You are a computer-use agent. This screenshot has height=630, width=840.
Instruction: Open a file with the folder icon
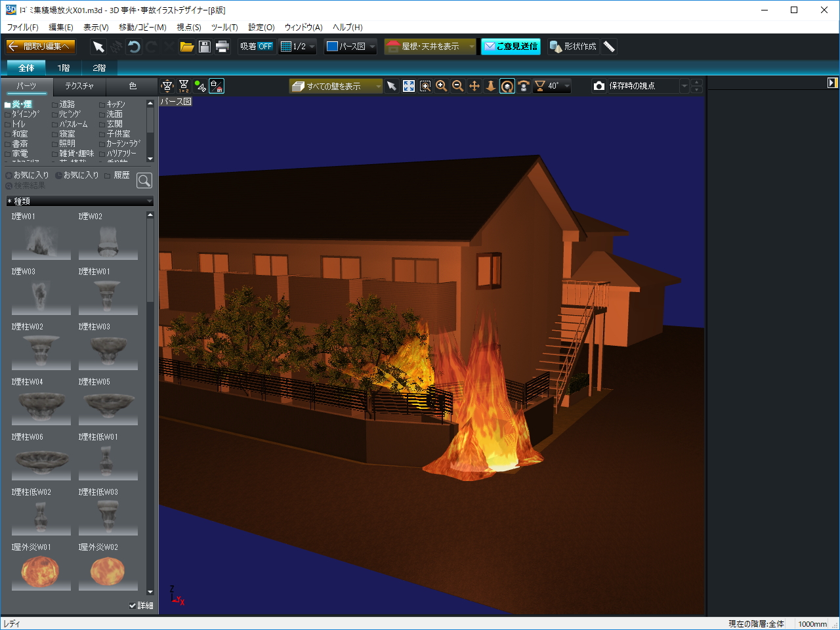point(187,47)
